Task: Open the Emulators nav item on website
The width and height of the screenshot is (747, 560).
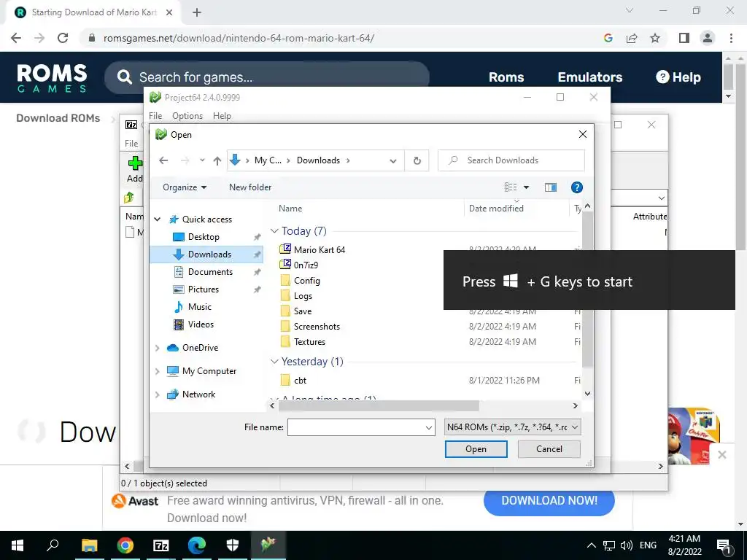Action: point(589,77)
